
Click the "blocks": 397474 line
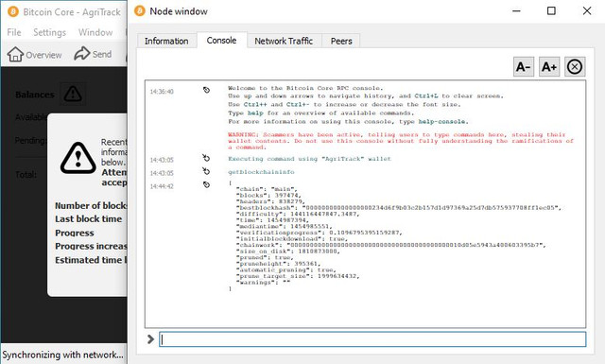(x=268, y=196)
